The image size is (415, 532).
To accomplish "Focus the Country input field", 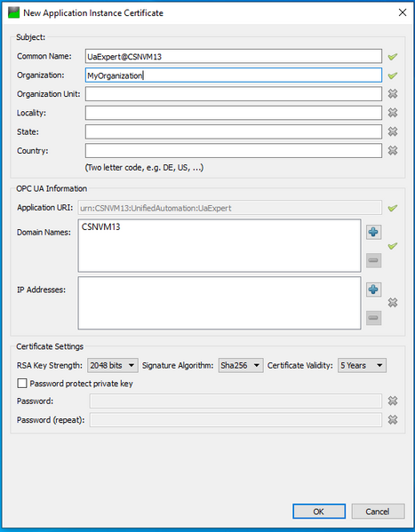I will coord(234,151).
